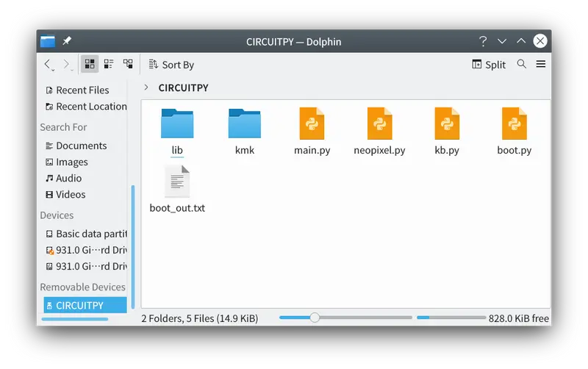
Task: Open the first 931.0 GiB hard drive entry
Action: click(86, 250)
